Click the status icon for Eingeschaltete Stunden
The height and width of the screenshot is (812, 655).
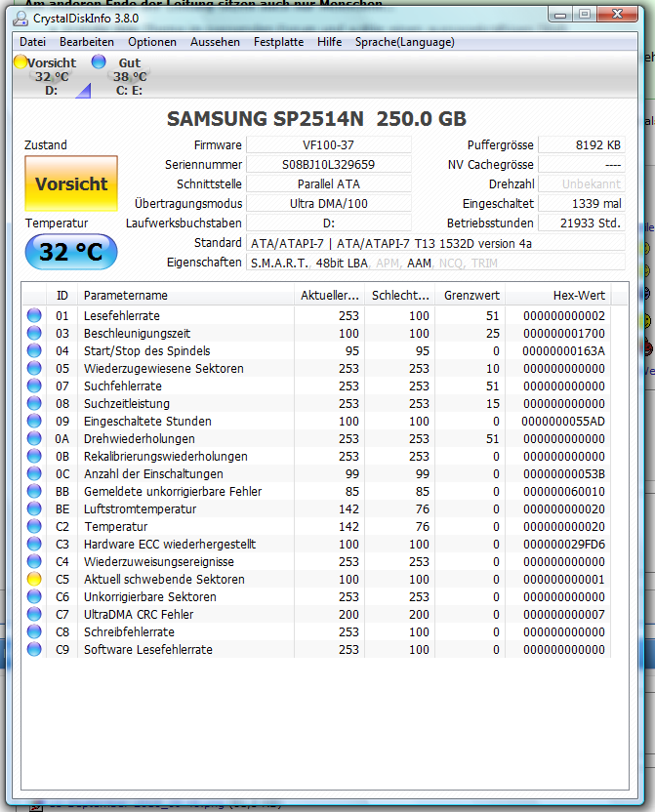[x=34, y=421]
